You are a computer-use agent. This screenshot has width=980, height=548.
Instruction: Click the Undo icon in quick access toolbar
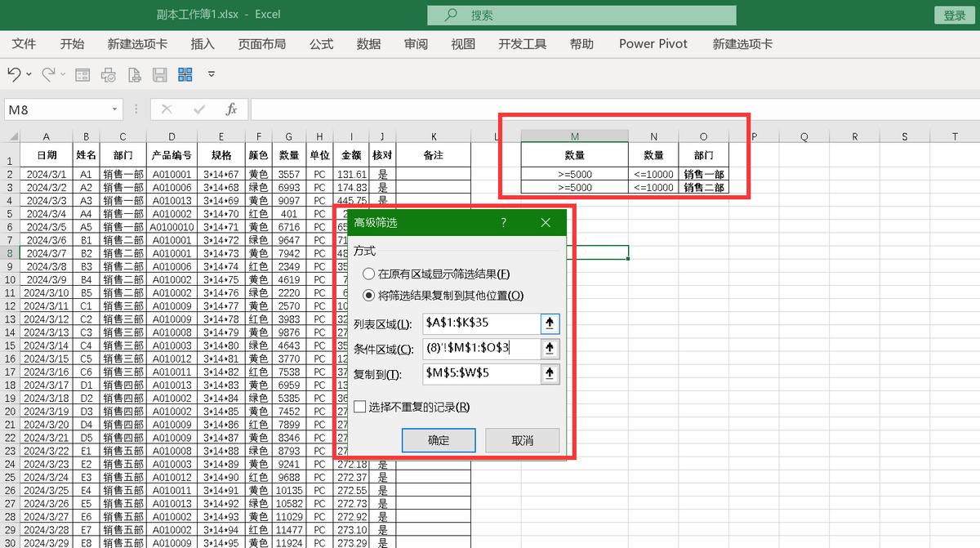14,74
